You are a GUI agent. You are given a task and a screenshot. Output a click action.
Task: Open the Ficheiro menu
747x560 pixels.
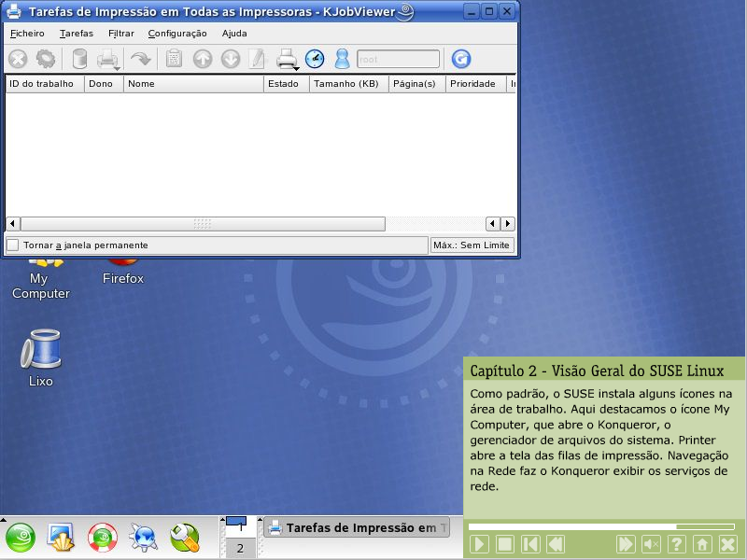pos(27,33)
